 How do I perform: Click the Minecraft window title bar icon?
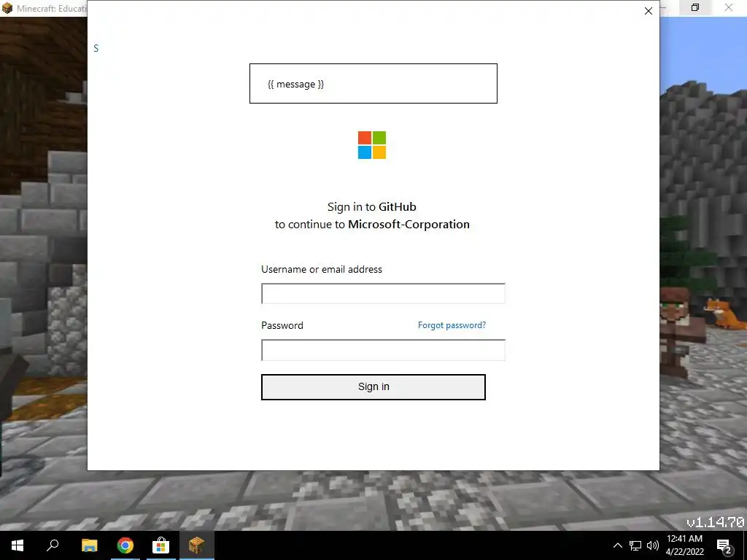point(7,8)
